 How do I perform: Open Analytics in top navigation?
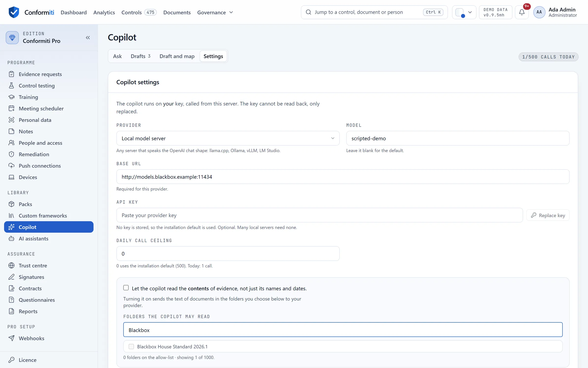104,12
